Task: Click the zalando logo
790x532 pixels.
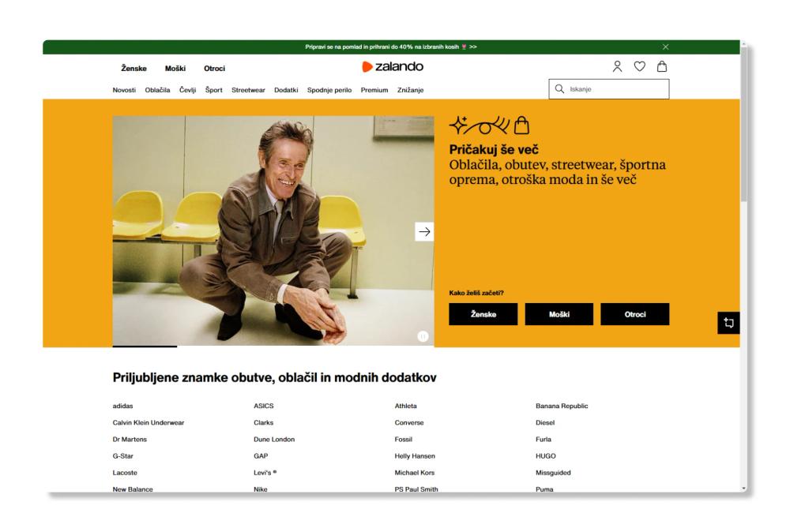Action: pos(393,66)
